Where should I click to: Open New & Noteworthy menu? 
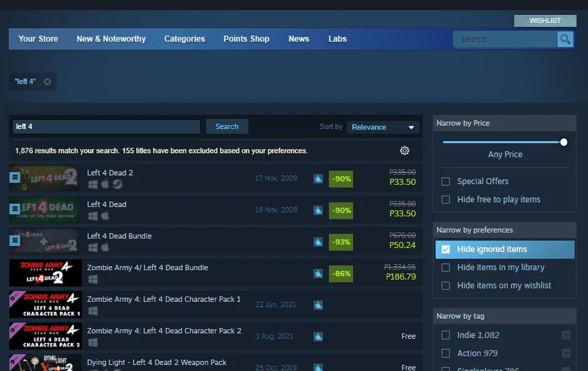pos(111,39)
